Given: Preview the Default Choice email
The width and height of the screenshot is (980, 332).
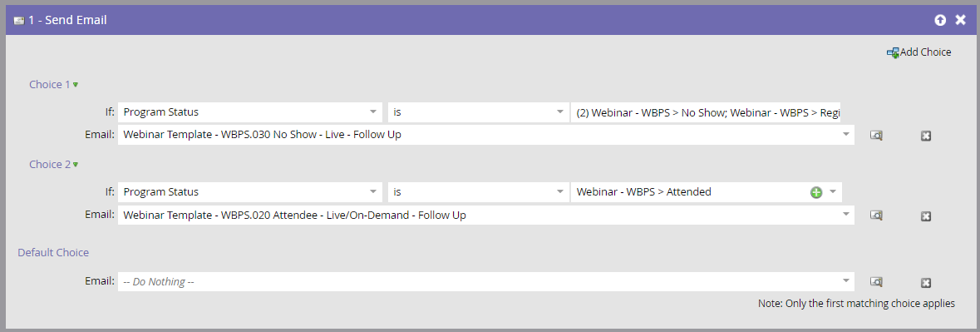Looking at the screenshot, I should pyautogui.click(x=876, y=282).
